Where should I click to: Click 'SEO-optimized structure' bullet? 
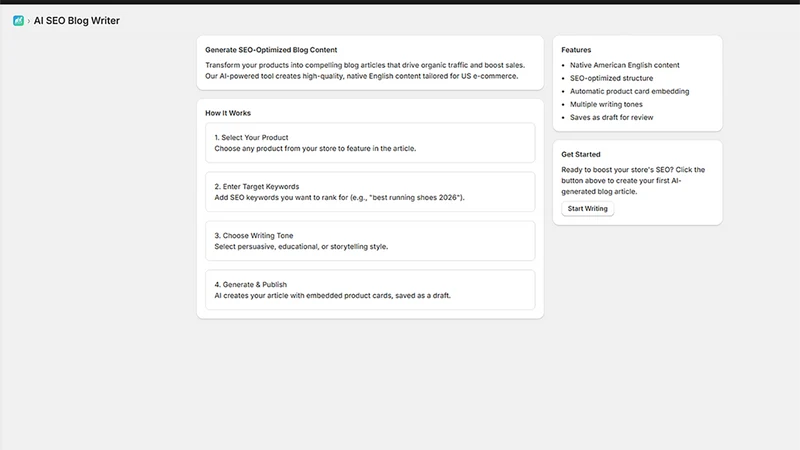(x=611, y=78)
